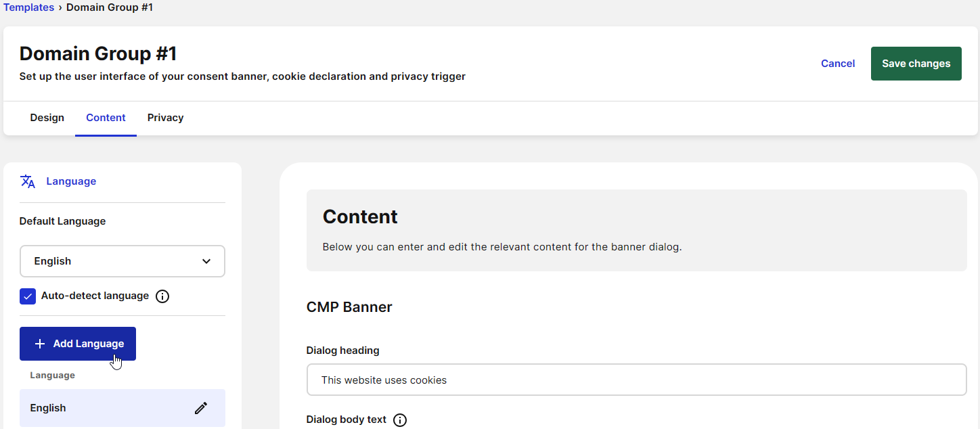Click the Language section header link
The height and width of the screenshot is (429, 980).
(71, 181)
